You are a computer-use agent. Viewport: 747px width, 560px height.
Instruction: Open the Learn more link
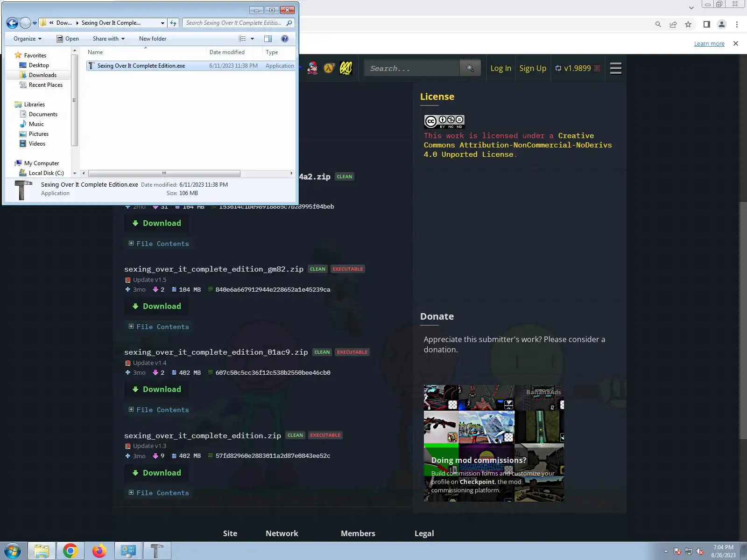pos(709,44)
